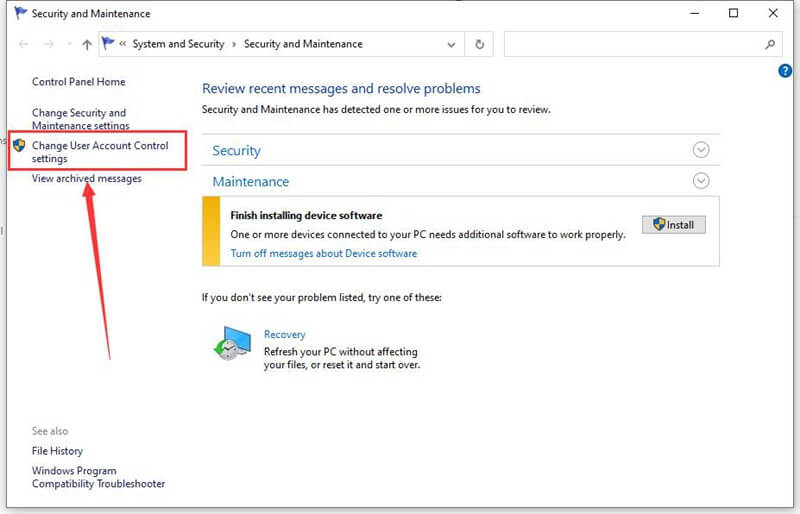The height and width of the screenshot is (514, 800).
Task: Click Install for device software
Action: coord(673,225)
